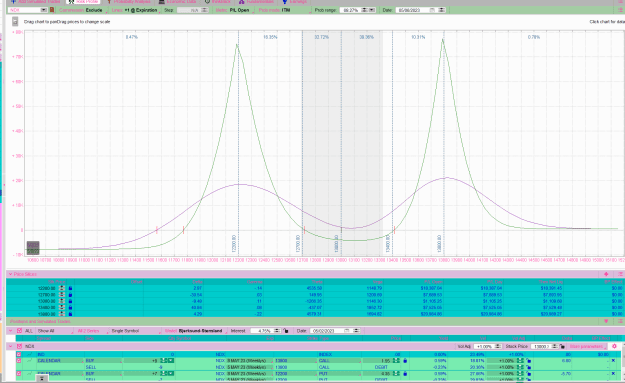Open the Model Bjerksund-Stensland dropdown
The height and width of the screenshot is (383, 625).
pos(195,331)
